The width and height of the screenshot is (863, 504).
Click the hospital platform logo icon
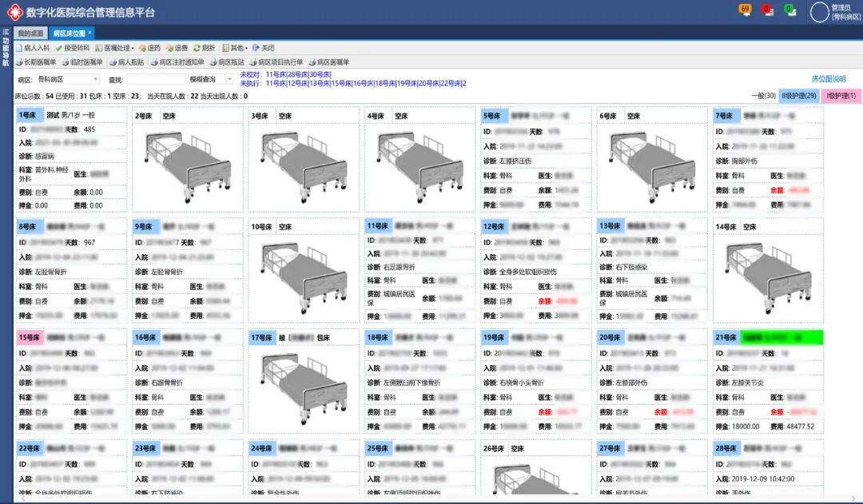click(14, 12)
